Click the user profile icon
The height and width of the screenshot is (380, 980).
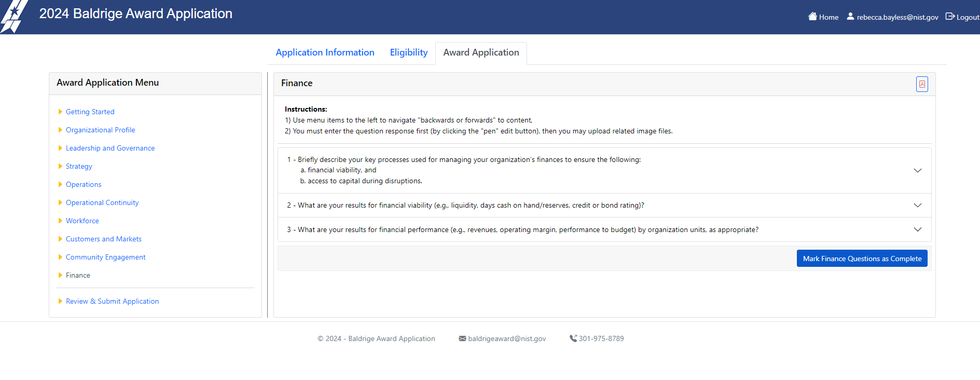pyautogui.click(x=850, y=17)
